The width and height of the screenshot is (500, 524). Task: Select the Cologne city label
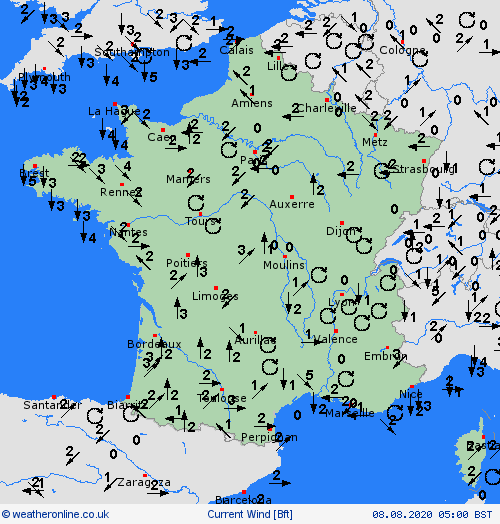402,50
